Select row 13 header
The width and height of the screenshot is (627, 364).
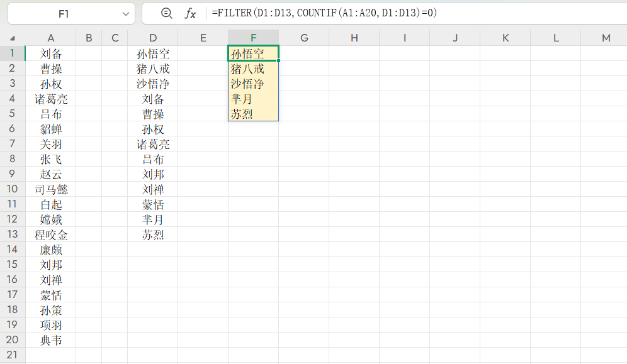pos(11,234)
